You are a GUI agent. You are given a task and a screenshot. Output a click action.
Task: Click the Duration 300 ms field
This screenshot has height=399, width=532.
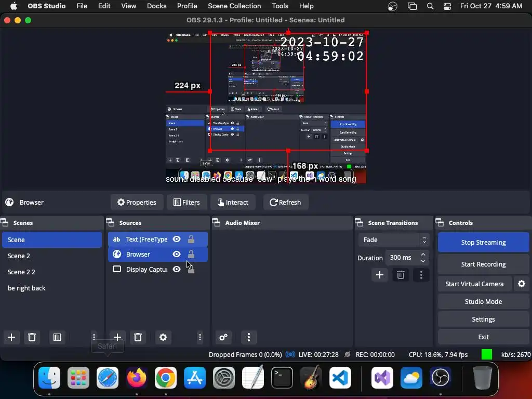tap(407, 258)
